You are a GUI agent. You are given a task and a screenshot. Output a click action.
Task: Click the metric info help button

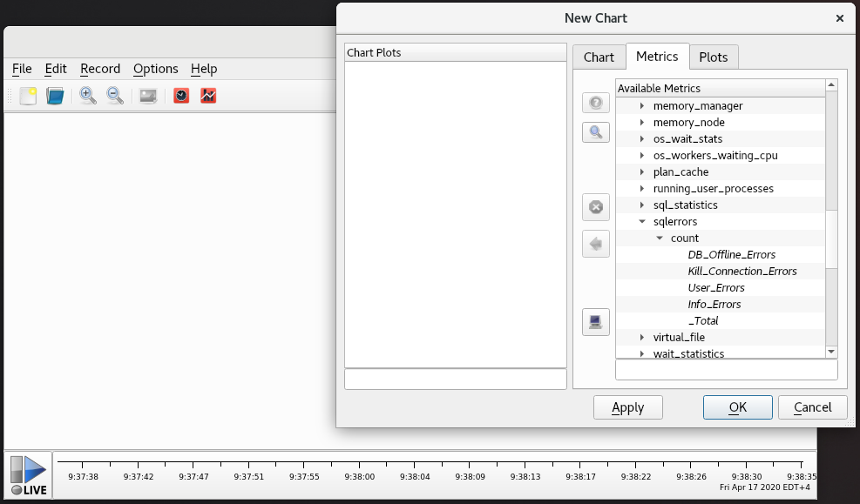[x=596, y=103]
